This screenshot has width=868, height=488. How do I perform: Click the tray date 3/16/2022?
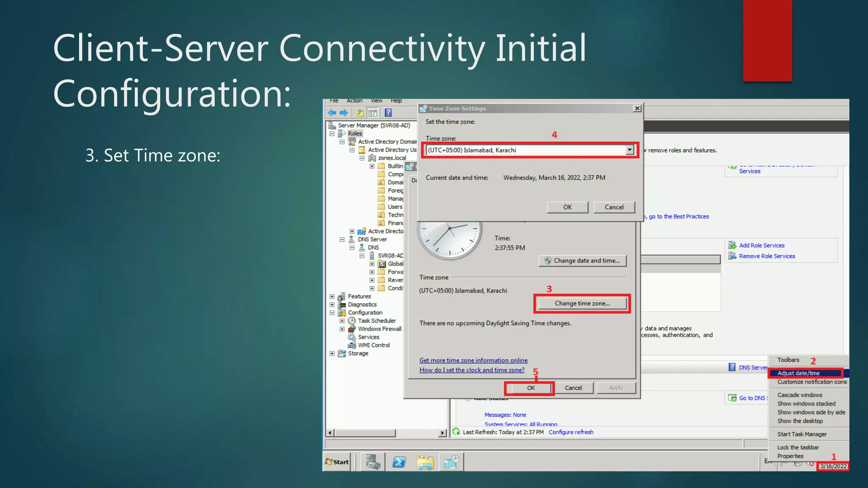833,466
